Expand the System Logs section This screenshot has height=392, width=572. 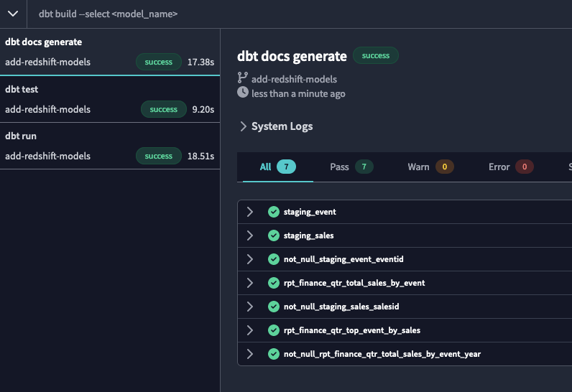(x=276, y=126)
